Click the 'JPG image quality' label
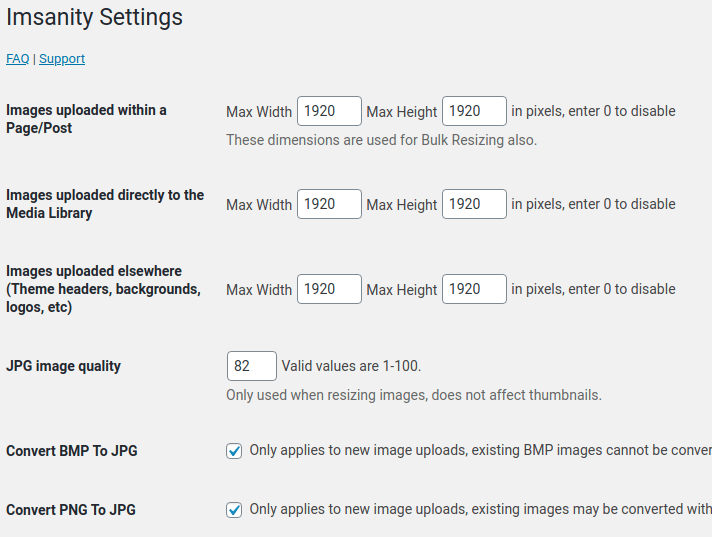This screenshot has height=537, width=712. tap(63, 366)
